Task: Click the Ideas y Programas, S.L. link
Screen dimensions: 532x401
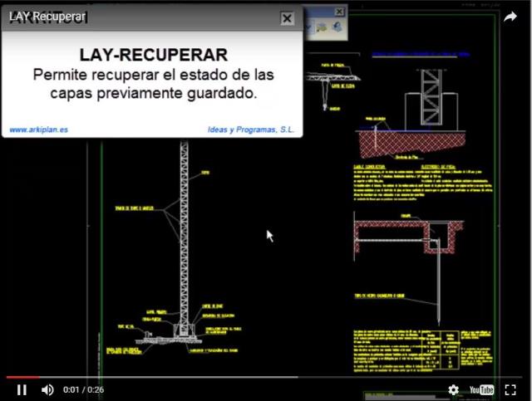Action: click(x=251, y=130)
